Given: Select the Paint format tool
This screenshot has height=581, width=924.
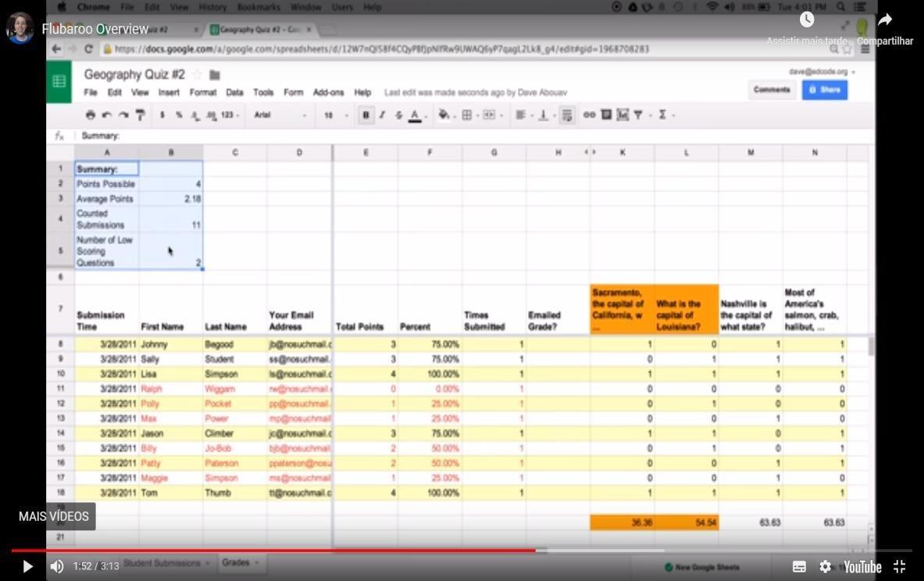Looking at the screenshot, I should pos(141,115).
